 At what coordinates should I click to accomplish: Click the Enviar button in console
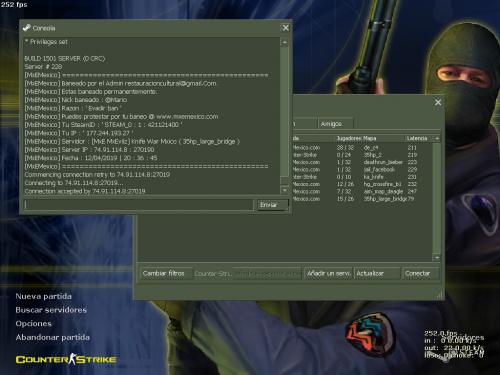click(272, 205)
